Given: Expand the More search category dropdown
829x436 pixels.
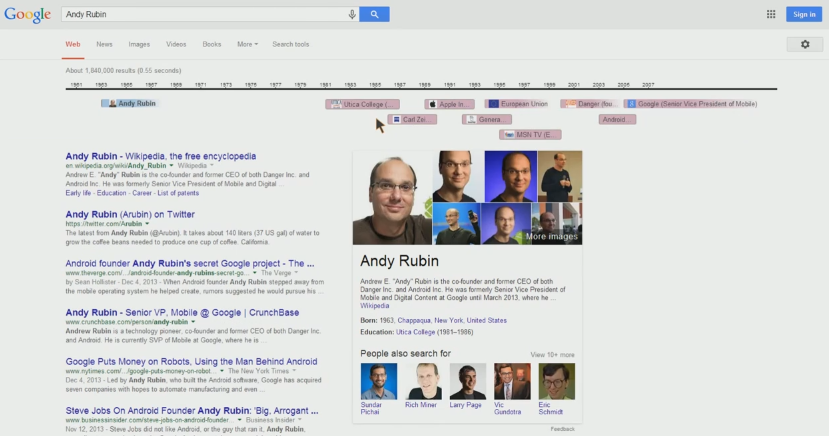Looking at the screenshot, I should point(247,44).
